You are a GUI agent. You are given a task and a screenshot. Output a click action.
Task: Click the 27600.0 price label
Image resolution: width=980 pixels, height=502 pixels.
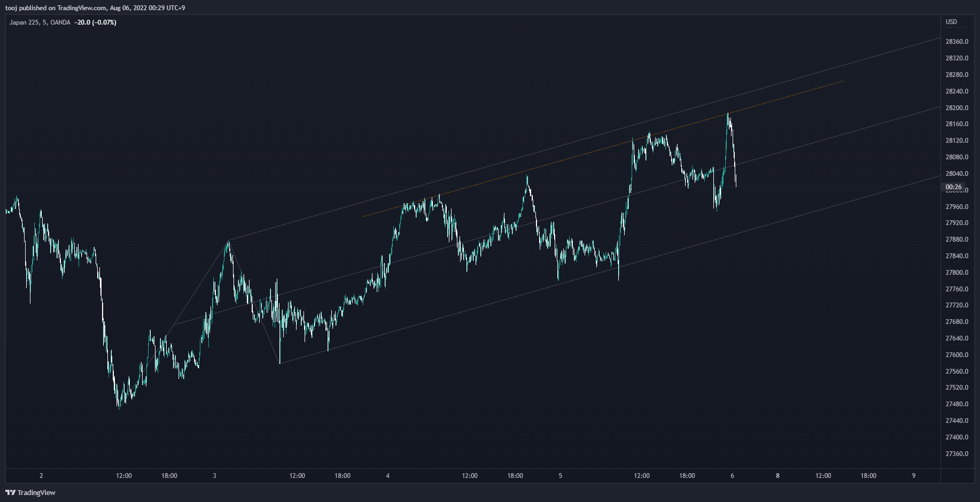coord(957,355)
